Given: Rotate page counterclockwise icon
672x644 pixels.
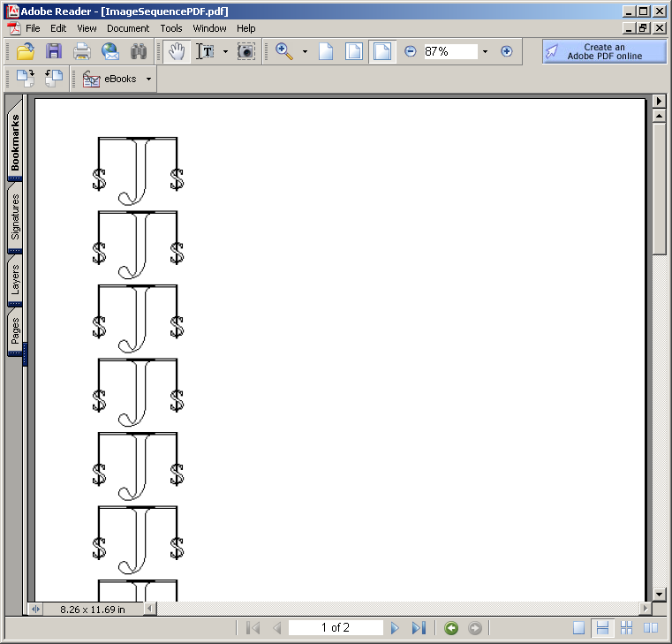Looking at the screenshot, I should click(54, 79).
